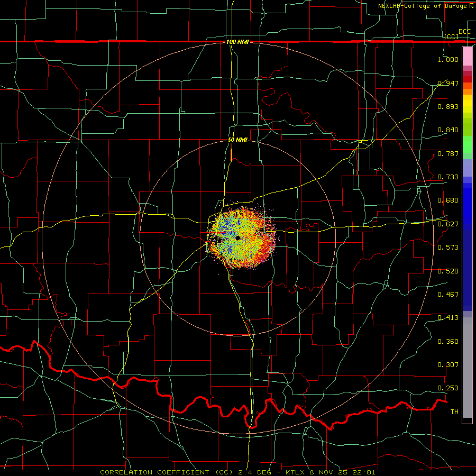
Task: Select the 0.787 scale value
Action: click(448, 153)
